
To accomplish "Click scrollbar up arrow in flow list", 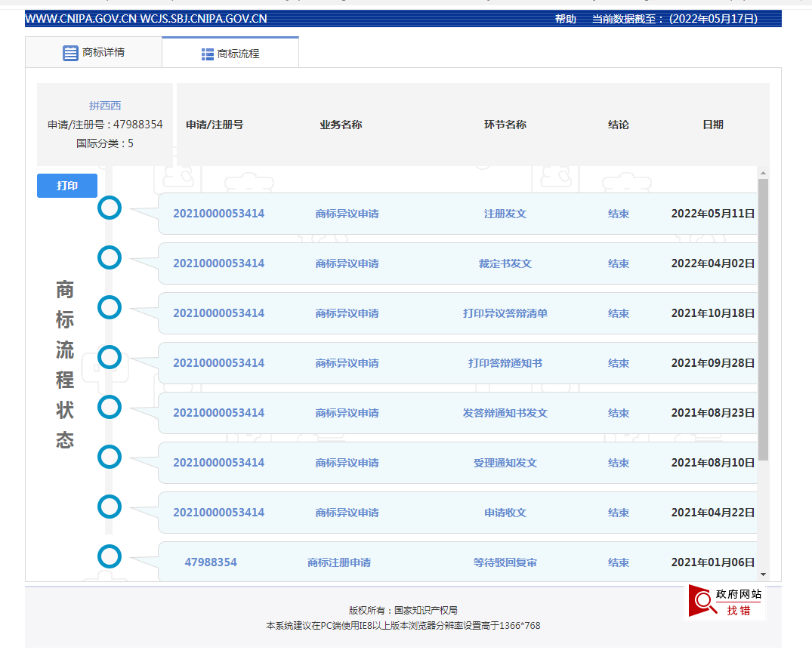I will point(763,173).
